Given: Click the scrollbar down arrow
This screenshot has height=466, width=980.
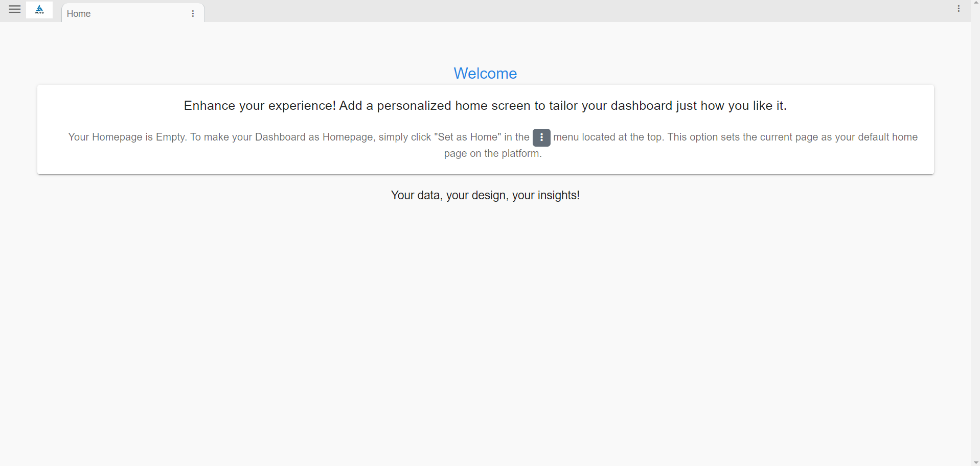Looking at the screenshot, I should 975,462.
